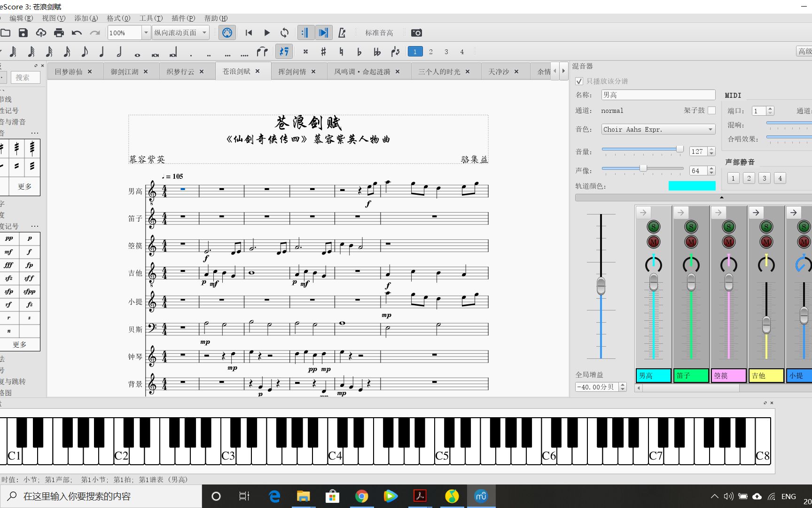Click the flip direction icon

click(395, 51)
